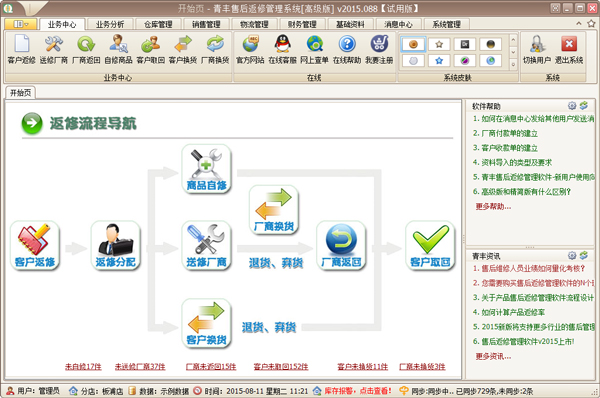
Task: Open 未自修17件 link
Action: click(83, 367)
